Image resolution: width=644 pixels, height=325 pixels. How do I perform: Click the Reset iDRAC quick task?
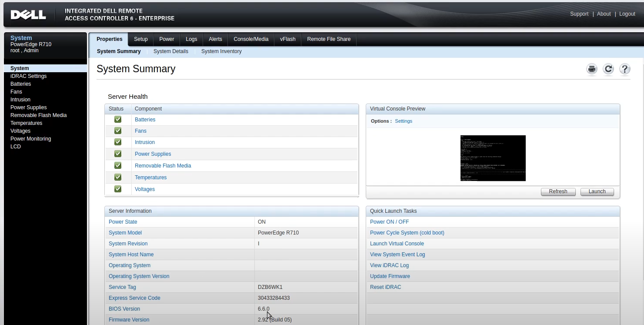click(385, 287)
